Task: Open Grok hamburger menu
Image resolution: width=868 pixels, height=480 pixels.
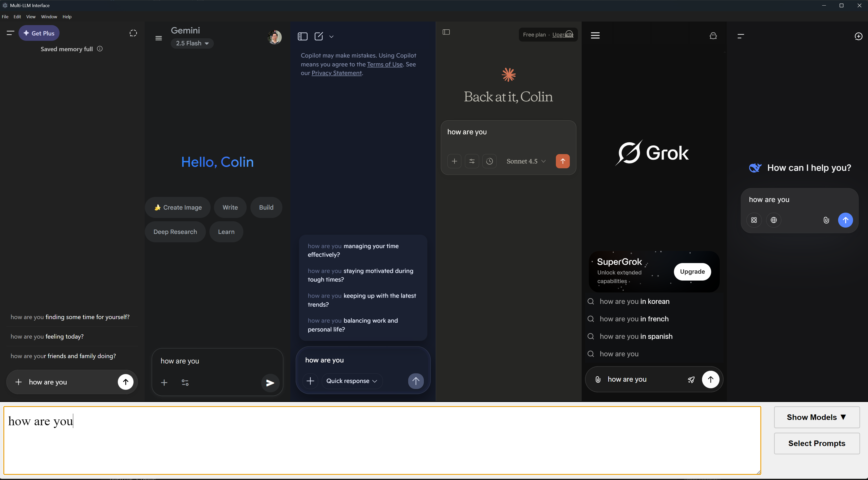Action: point(595,35)
